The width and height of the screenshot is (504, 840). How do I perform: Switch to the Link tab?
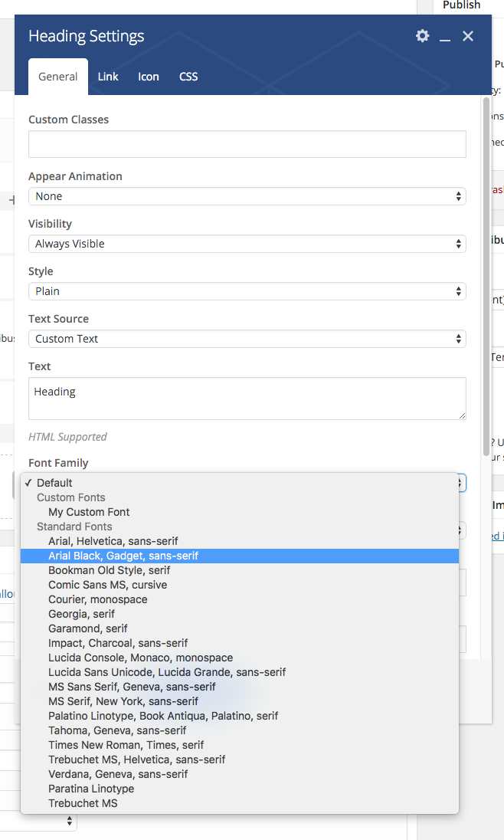click(x=108, y=77)
